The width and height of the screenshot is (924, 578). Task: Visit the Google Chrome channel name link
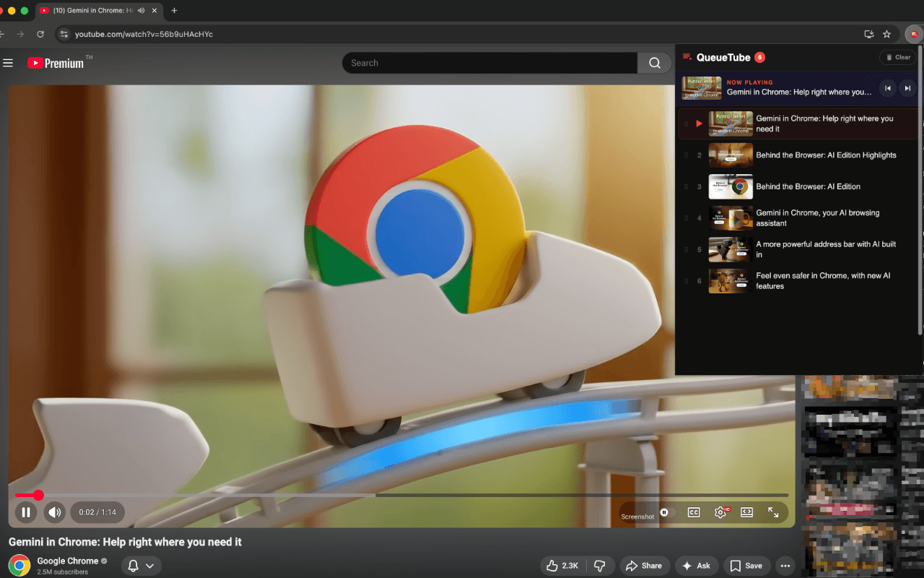click(68, 561)
